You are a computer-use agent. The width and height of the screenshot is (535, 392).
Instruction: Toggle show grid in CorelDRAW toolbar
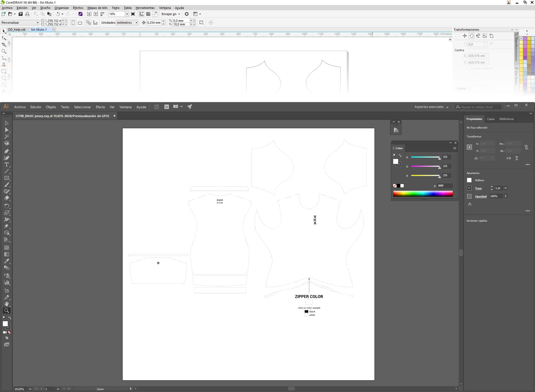coord(148,14)
